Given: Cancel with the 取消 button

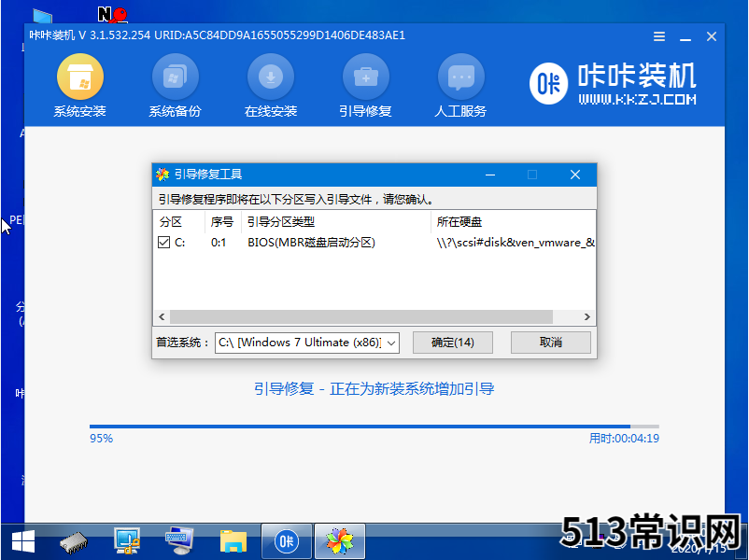Looking at the screenshot, I should [550, 343].
